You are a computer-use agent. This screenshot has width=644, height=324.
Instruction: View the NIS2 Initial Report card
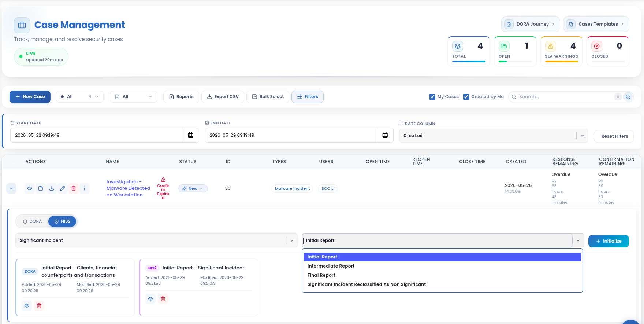point(150,299)
